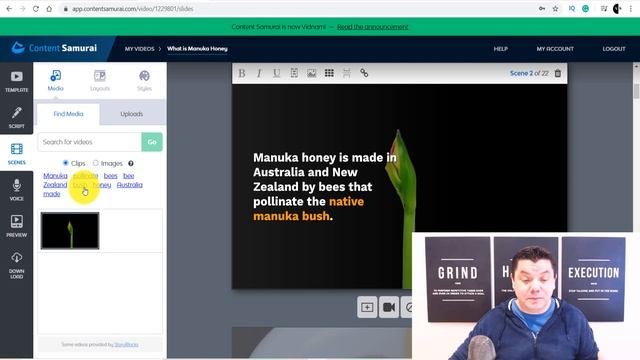Select the Uploads tab
Viewport: 640px width, 360px height.
[131, 114]
